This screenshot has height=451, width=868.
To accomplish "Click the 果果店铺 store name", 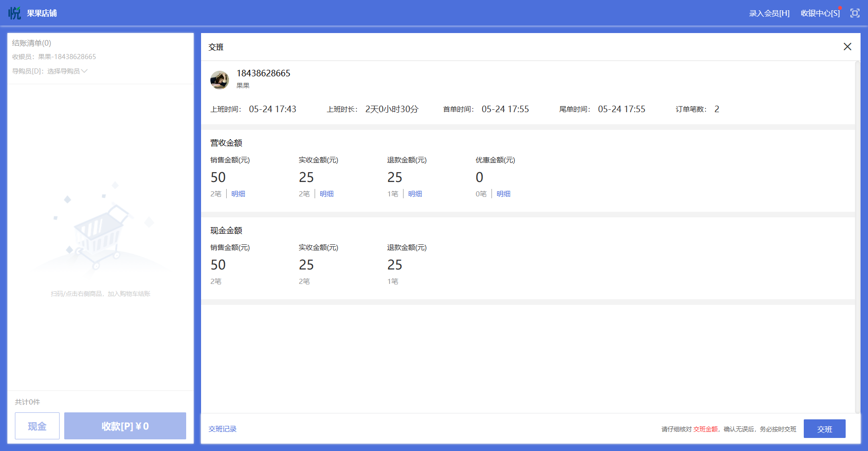I will pos(42,13).
